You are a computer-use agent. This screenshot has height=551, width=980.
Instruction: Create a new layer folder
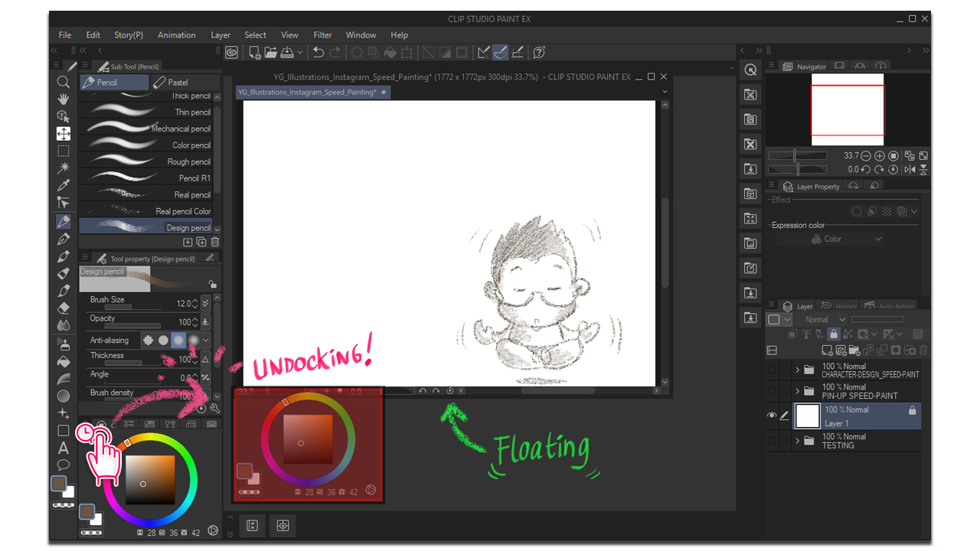[854, 350]
